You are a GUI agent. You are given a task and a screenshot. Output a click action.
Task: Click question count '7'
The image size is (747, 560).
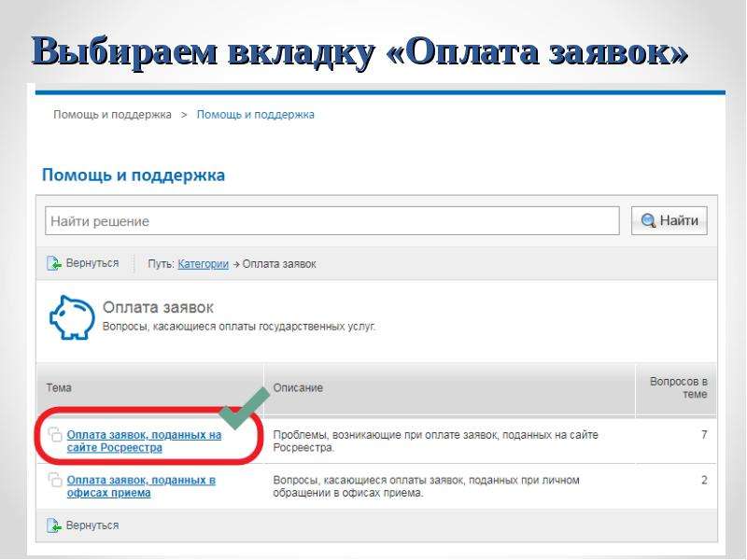pos(704,434)
